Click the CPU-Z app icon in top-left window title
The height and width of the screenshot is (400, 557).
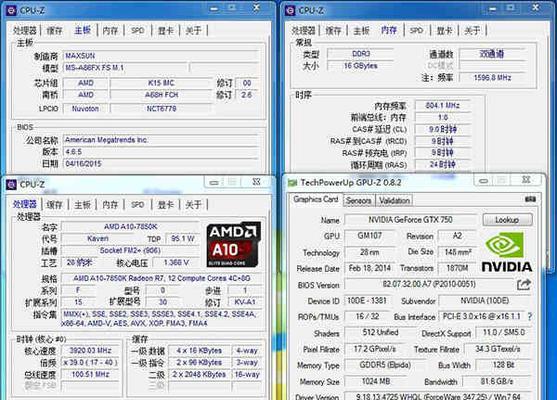pyautogui.click(x=11, y=11)
